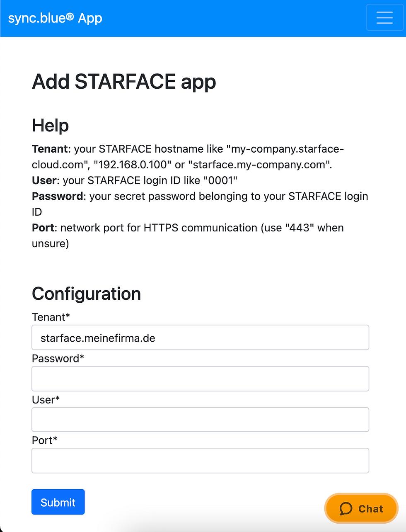Image resolution: width=406 pixels, height=532 pixels.
Task: Click the chat speech bubble icon
Action: (x=346, y=508)
